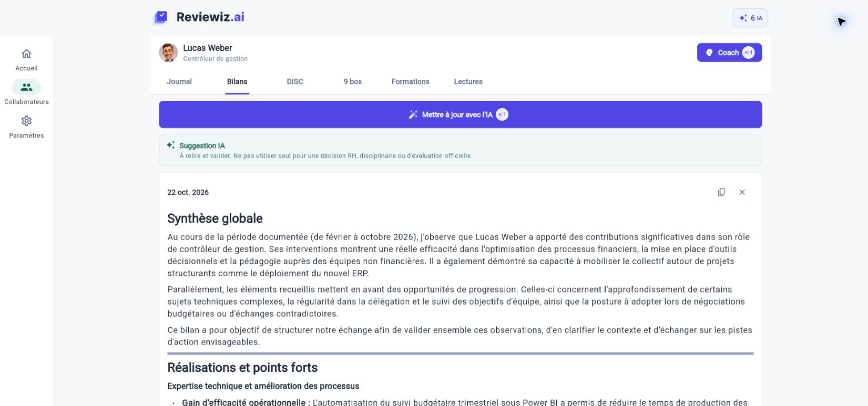Click the Reviewiz.ai brand name
The width and height of the screenshot is (868, 406).
210,17
